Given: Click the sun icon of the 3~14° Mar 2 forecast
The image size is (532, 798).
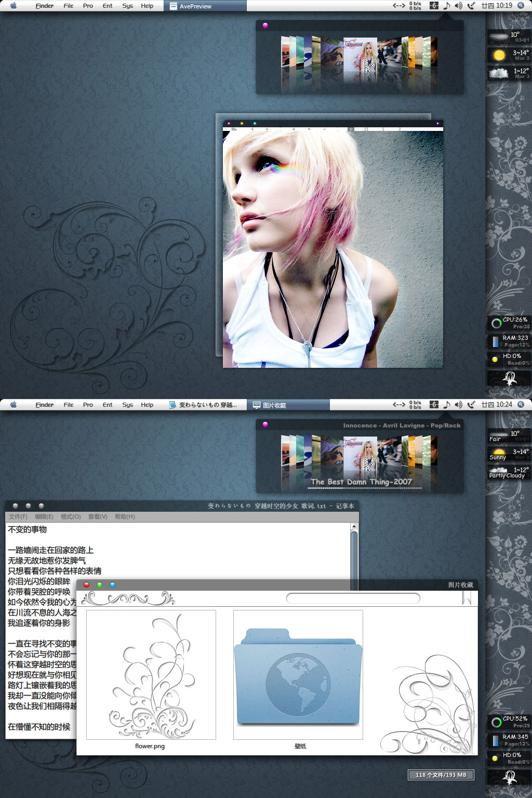Looking at the screenshot, I should click(x=499, y=55).
